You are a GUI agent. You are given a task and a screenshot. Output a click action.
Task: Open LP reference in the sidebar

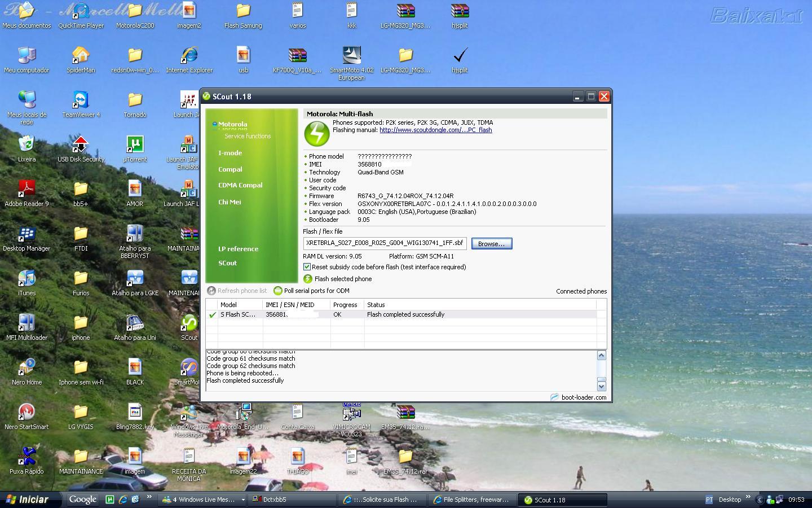coord(238,249)
